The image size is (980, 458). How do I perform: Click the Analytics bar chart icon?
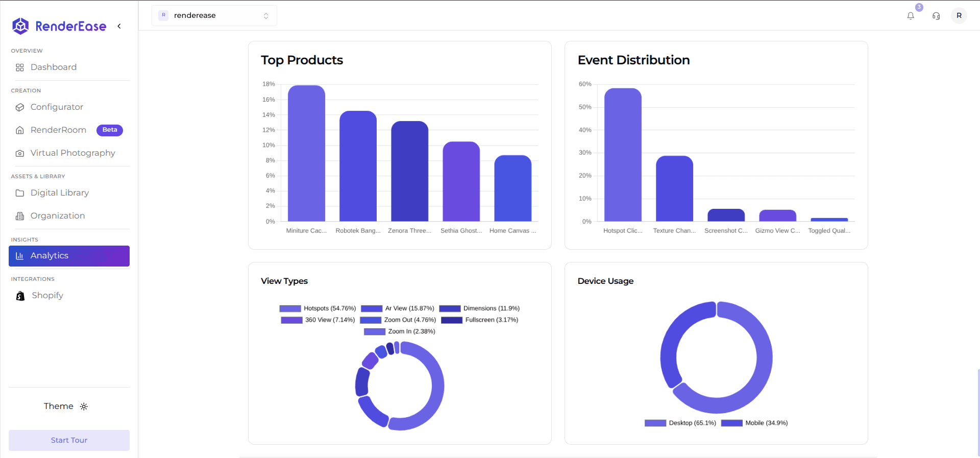(20, 256)
